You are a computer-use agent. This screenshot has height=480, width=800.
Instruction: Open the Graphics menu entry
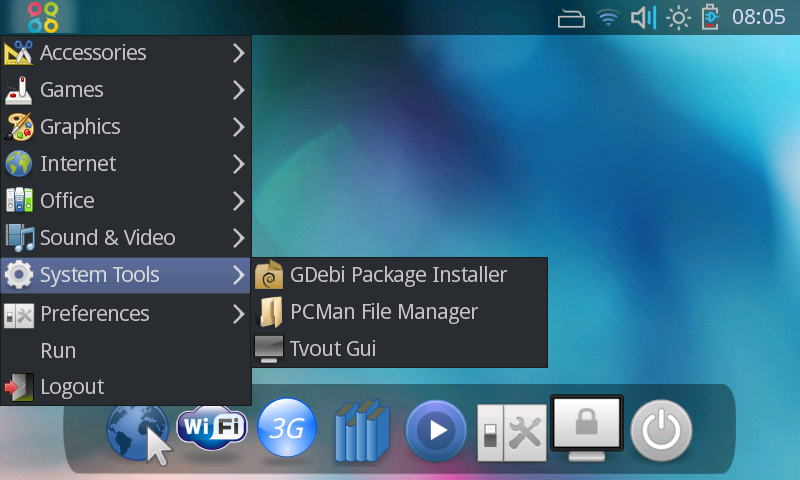click(x=126, y=127)
